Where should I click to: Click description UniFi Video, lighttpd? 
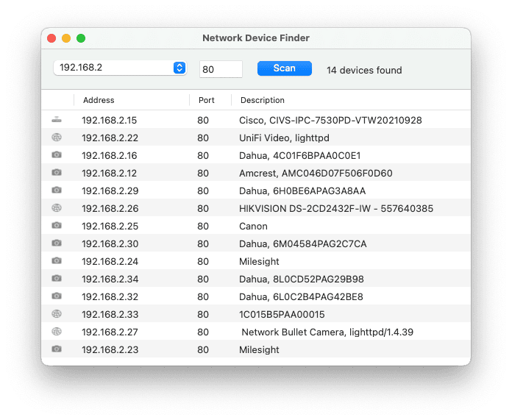click(284, 138)
